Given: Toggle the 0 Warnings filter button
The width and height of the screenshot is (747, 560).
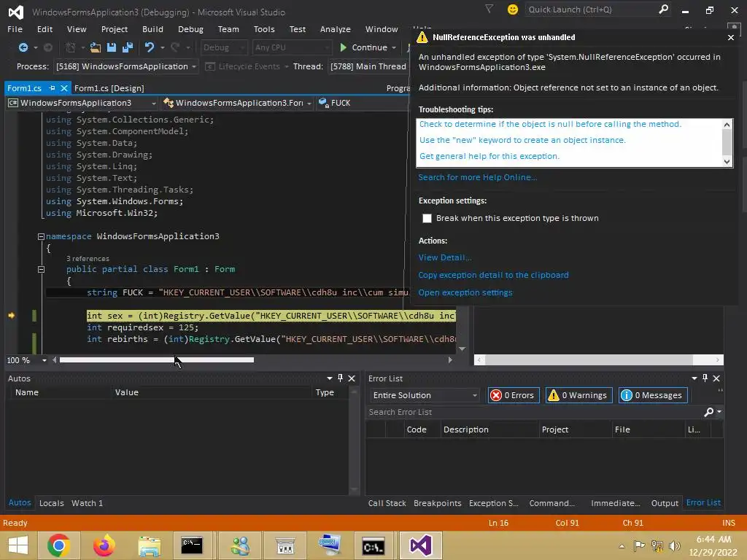Looking at the screenshot, I should click(x=578, y=395).
